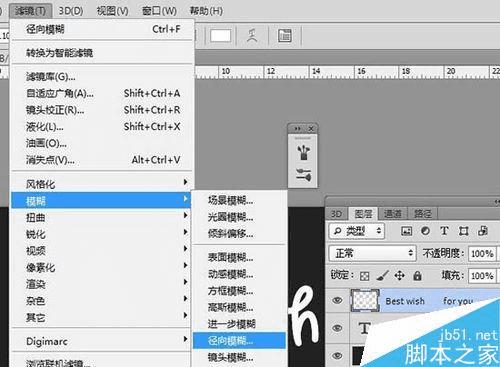The height and width of the screenshot is (367, 500).
Task: Open the 窗口(W) menu
Action: (x=159, y=11)
